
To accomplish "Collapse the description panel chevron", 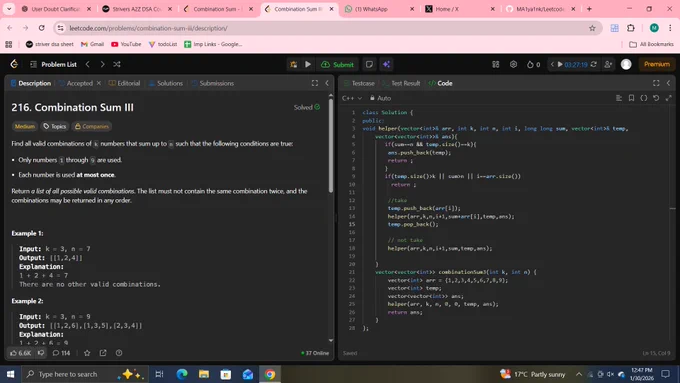I will tap(327, 83).
